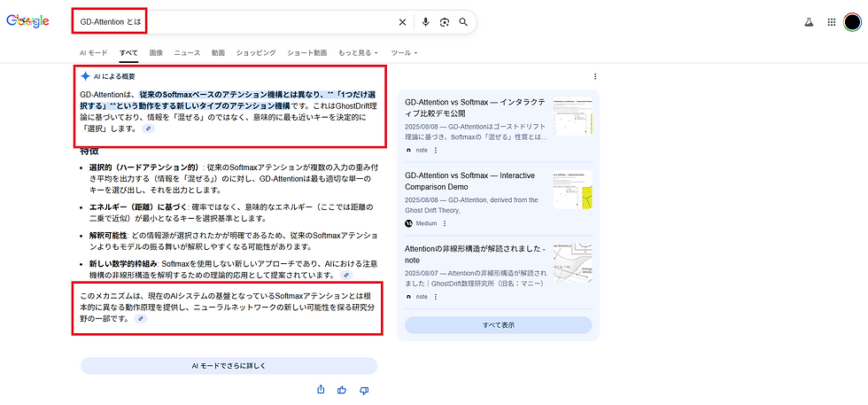Click the magnifier search button
Screen dimensions: 868x405
(463, 22)
